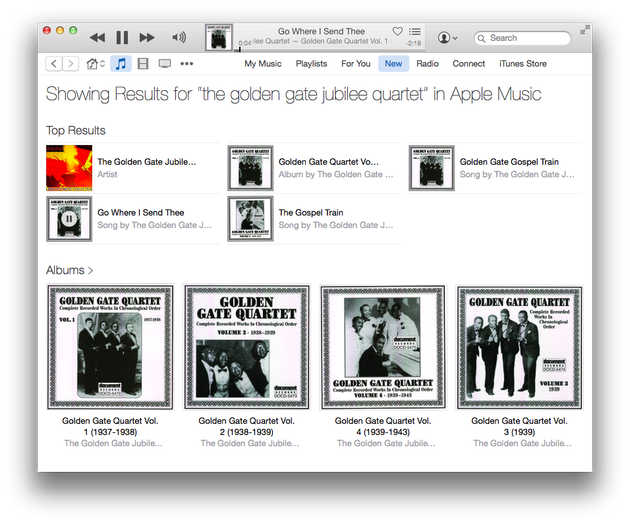Open the volume control speaker icon

179,37
